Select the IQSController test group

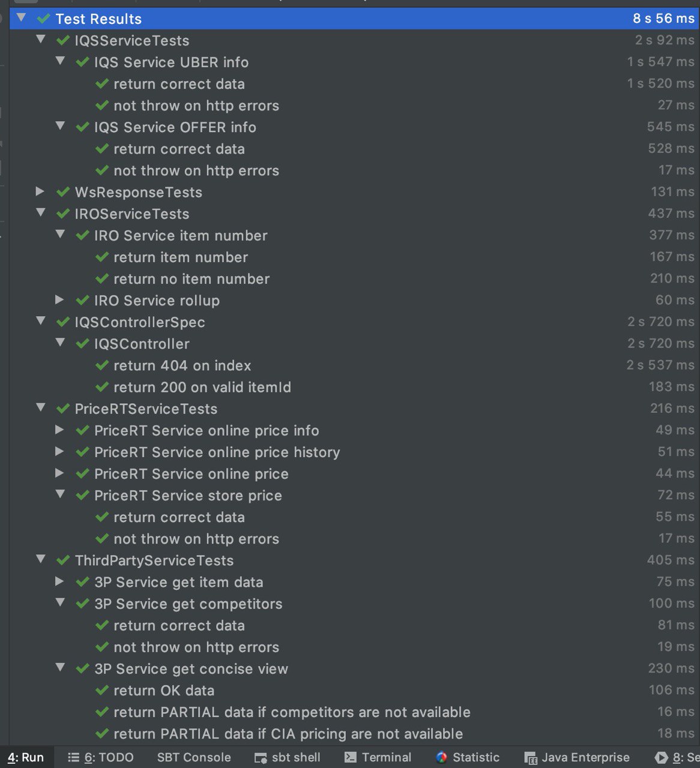[354, 344]
